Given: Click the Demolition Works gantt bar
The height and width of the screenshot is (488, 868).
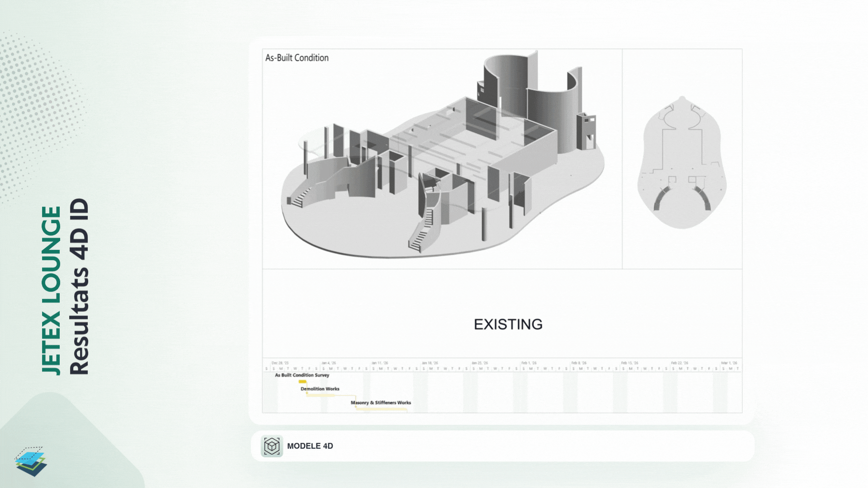Looking at the screenshot, I should (321, 395).
